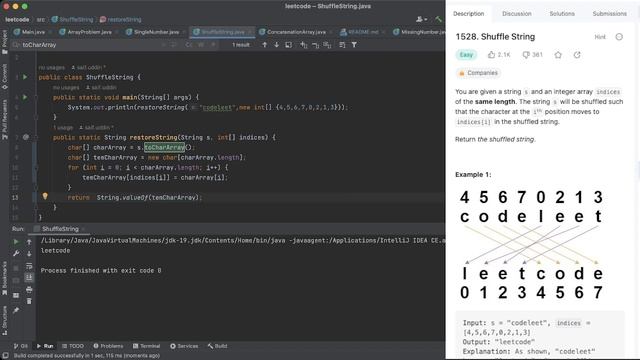Open the Submissions tab in LeetCode panel

click(x=609, y=13)
